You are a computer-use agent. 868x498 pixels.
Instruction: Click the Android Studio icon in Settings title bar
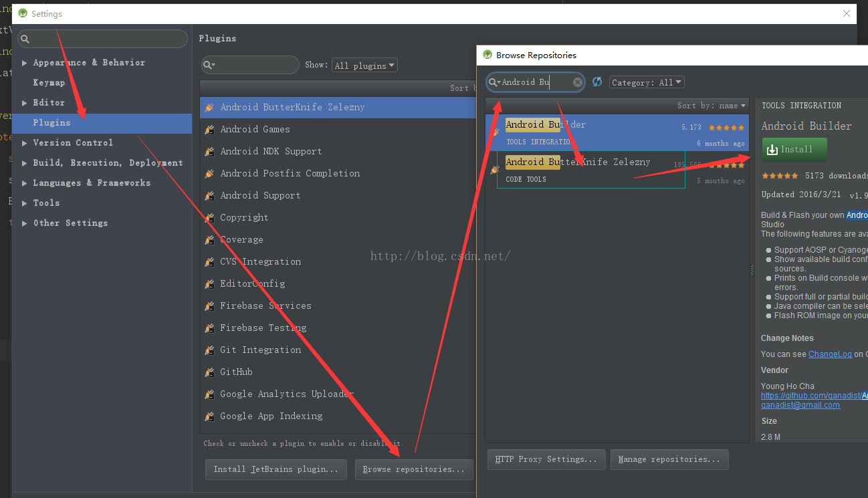coord(23,13)
